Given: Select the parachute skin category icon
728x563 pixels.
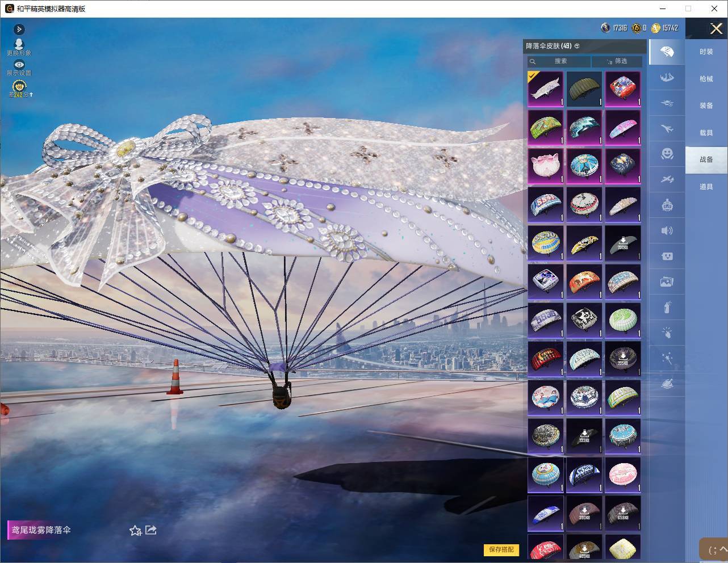Looking at the screenshot, I should 667,52.
